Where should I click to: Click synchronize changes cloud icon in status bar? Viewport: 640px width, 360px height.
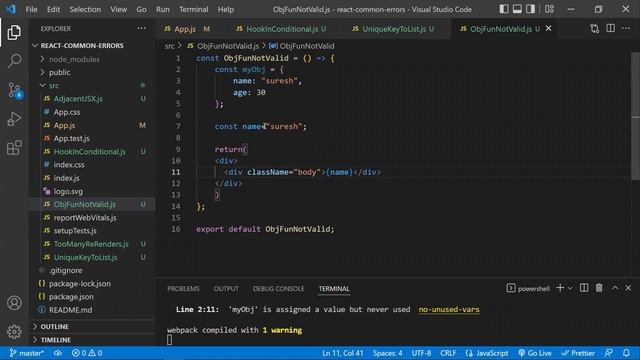(58, 353)
